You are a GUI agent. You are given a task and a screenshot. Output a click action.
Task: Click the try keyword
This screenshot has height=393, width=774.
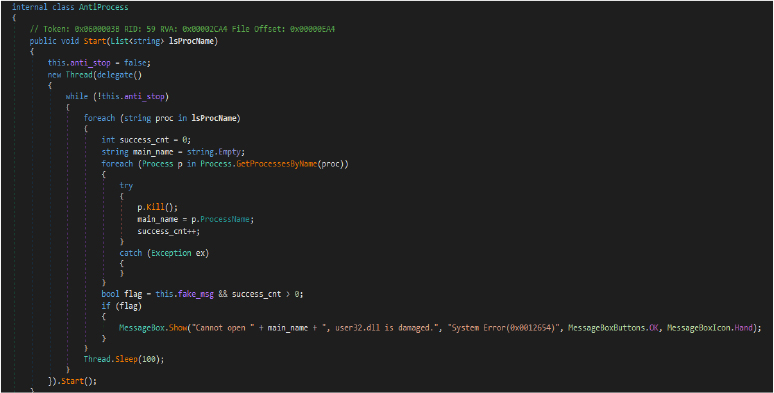point(126,186)
